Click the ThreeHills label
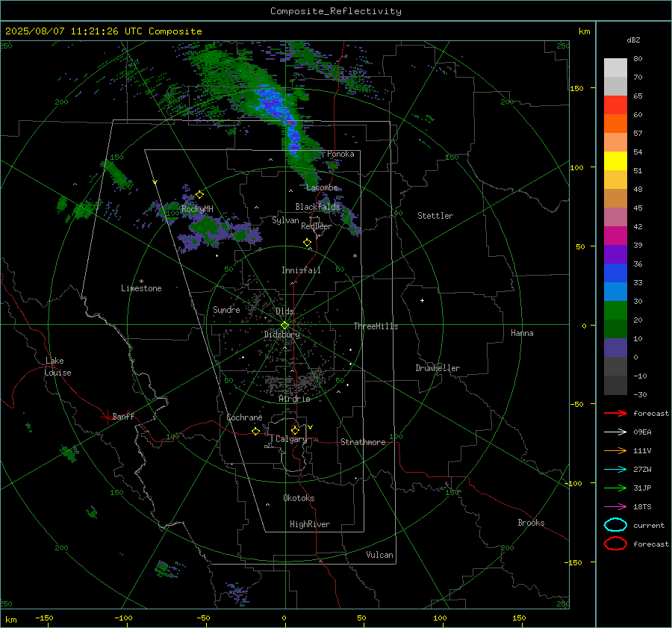 [x=376, y=326]
